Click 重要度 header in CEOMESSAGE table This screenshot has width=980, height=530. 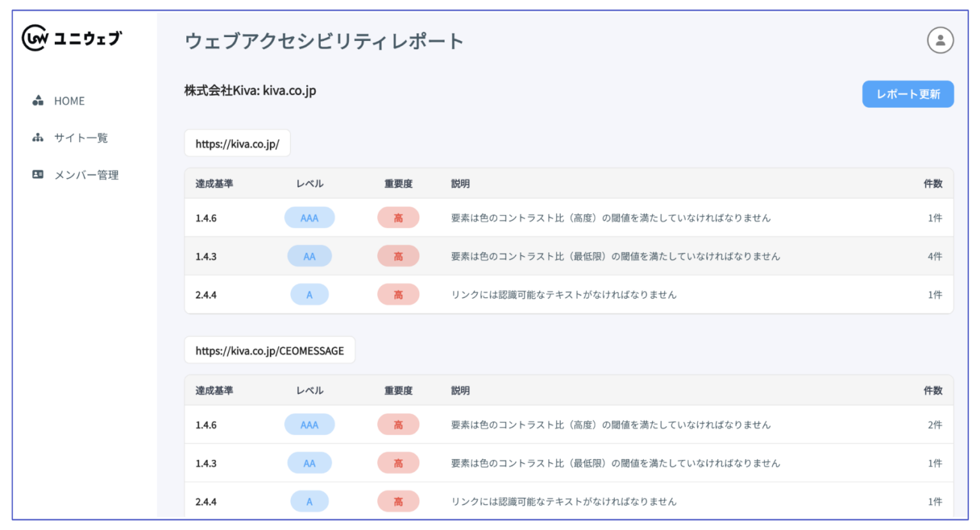398,391
